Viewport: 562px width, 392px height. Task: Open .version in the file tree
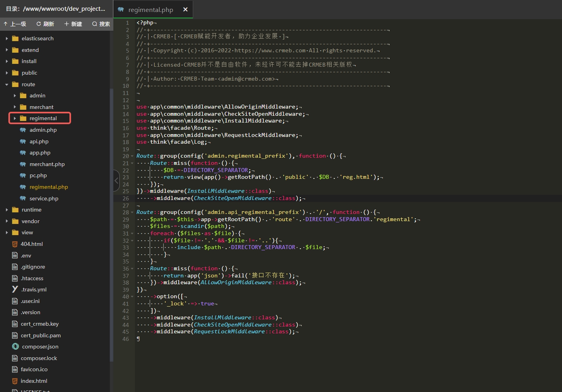pyautogui.click(x=31, y=313)
